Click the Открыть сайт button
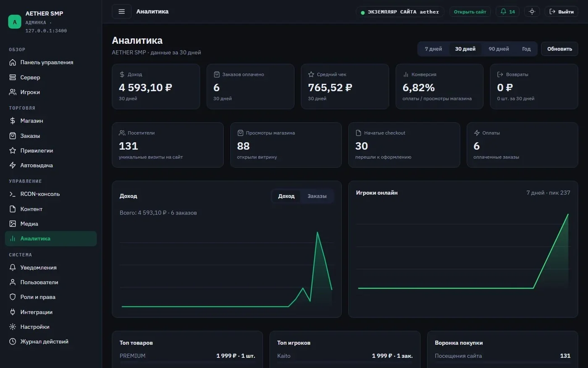Image resolution: width=588 pixels, height=368 pixels. [x=470, y=12]
